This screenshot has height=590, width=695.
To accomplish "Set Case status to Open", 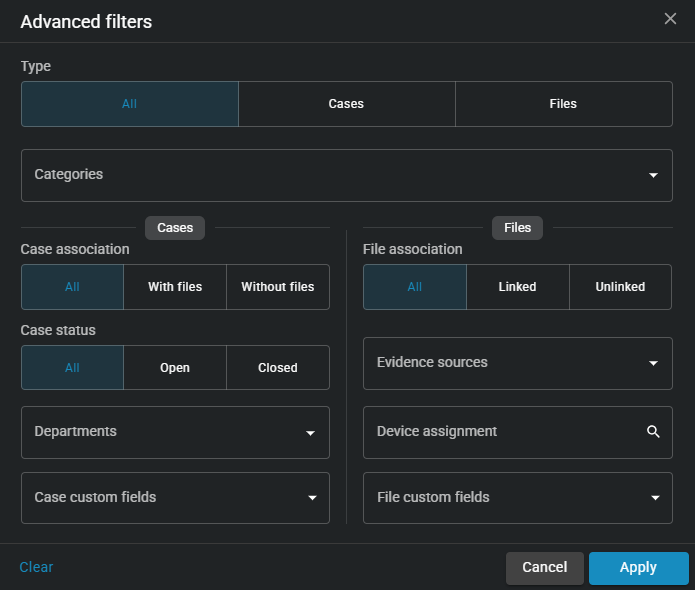I will pos(175,368).
